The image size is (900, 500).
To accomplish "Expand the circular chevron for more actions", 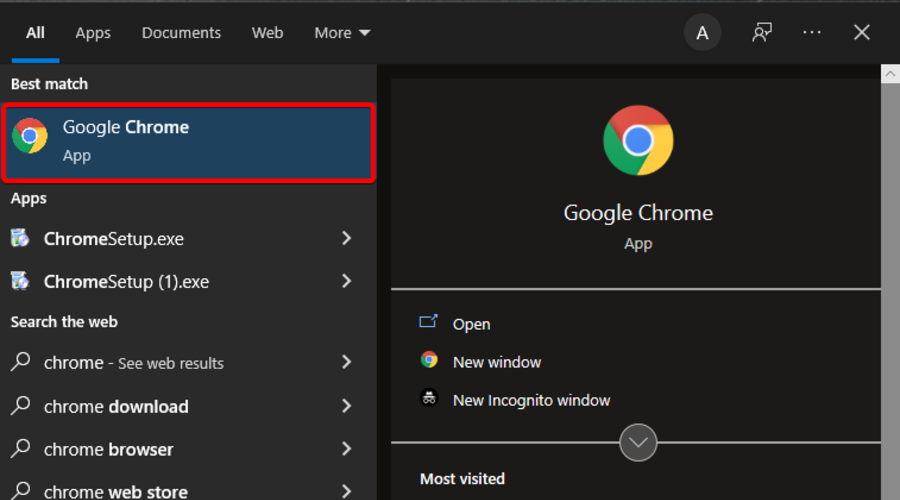I will [x=638, y=442].
